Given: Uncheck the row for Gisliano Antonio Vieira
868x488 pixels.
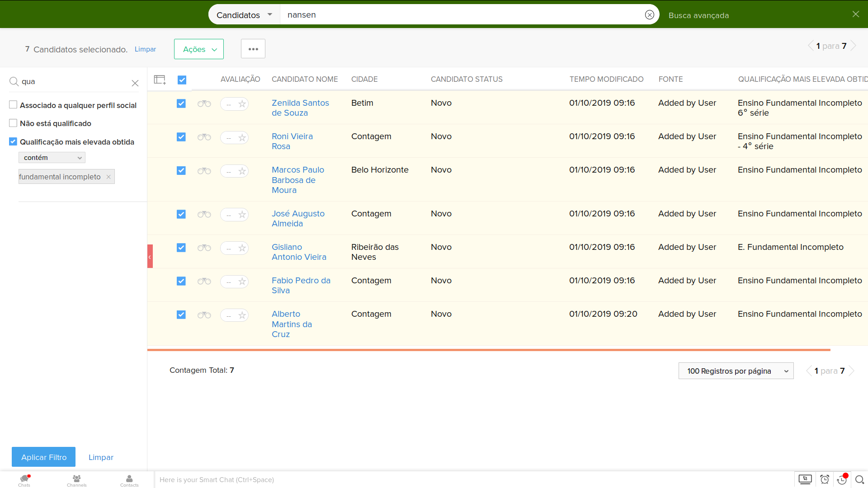Looking at the screenshot, I should tap(181, 248).
